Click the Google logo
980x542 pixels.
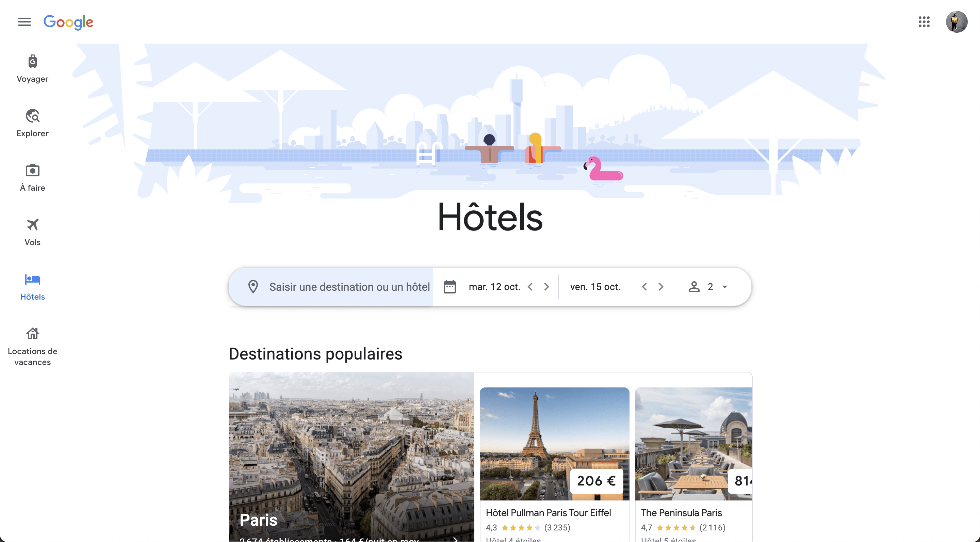[x=68, y=22]
